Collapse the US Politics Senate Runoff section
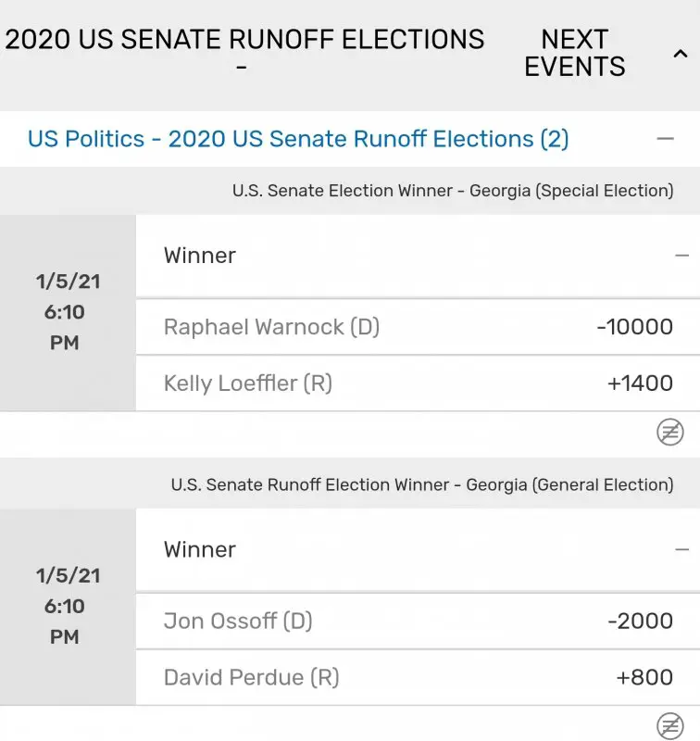Viewport: 700px width, 741px height. click(665, 139)
